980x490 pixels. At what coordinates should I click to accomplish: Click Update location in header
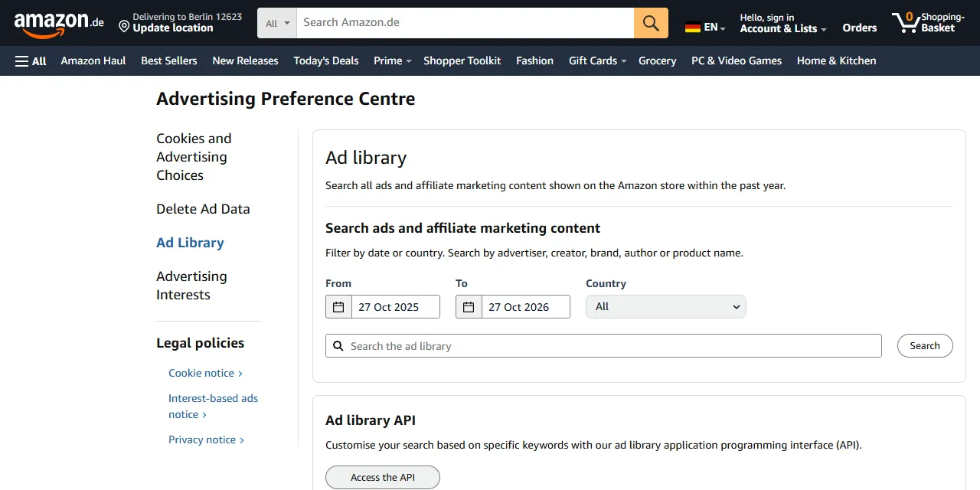click(173, 28)
